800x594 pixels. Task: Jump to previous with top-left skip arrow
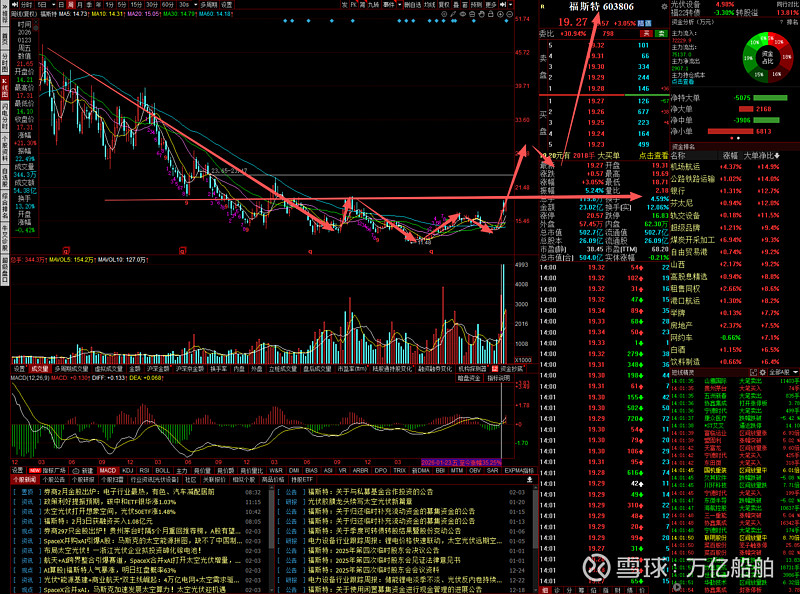15,5
